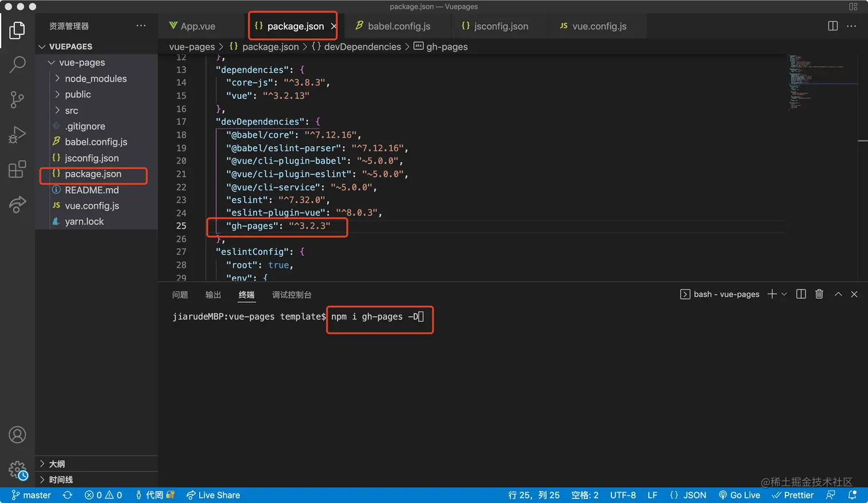The image size is (868, 503).
Task: Maximize the panel with up chevron
Action: pos(838,294)
